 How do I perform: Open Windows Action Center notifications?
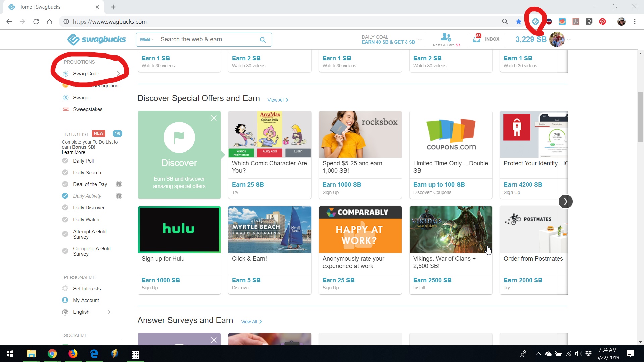[630, 354]
